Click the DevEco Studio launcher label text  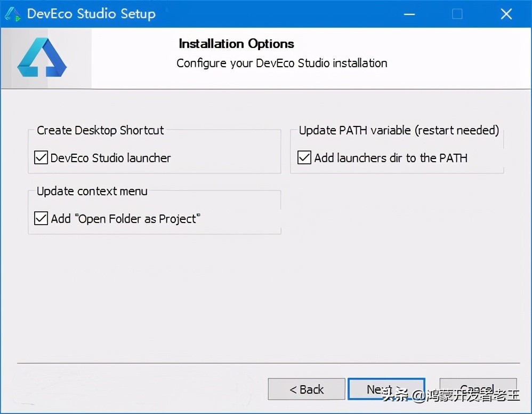click(111, 158)
